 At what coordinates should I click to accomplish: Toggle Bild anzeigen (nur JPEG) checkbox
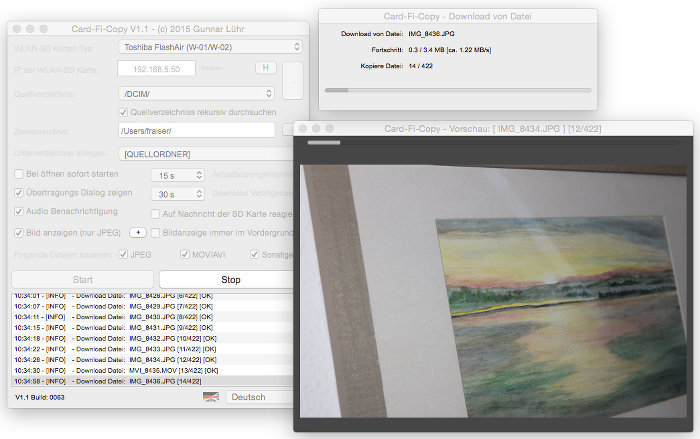tap(19, 233)
